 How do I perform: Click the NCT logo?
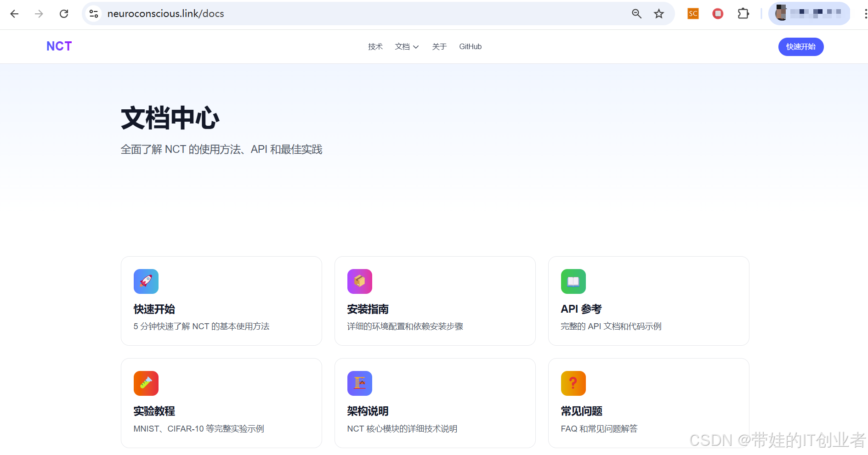click(59, 46)
